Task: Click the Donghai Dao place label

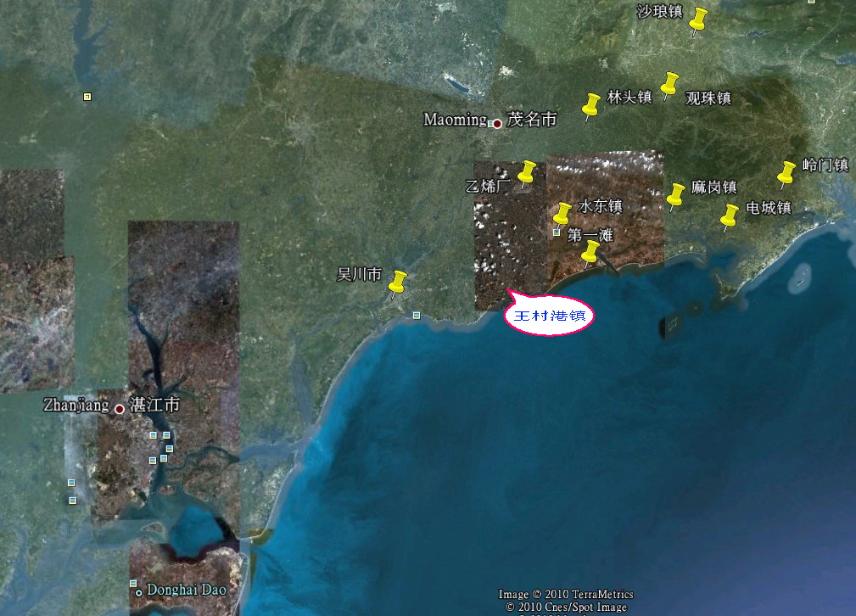Action: click(x=187, y=590)
